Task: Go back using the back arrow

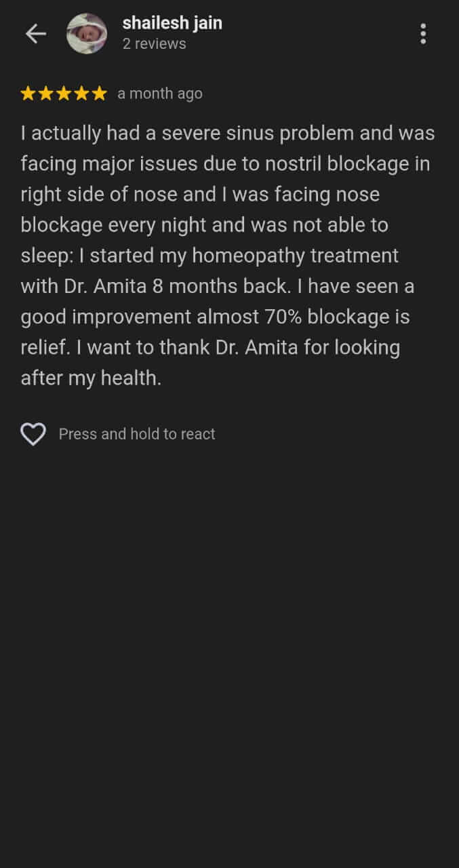Action: coord(35,34)
